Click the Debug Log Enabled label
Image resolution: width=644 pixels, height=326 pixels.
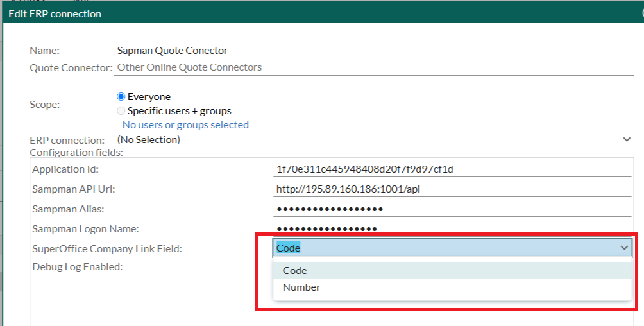pyautogui.click(x=78, y=267)
